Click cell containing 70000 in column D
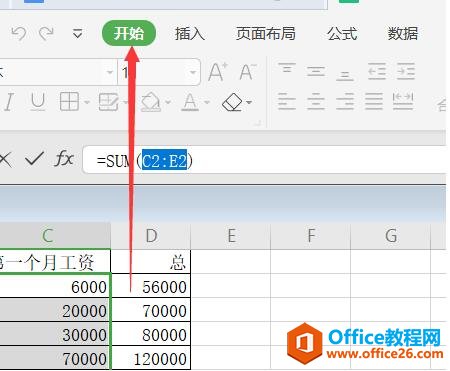Viewport: 450px width, 371px height. point(151,310)
